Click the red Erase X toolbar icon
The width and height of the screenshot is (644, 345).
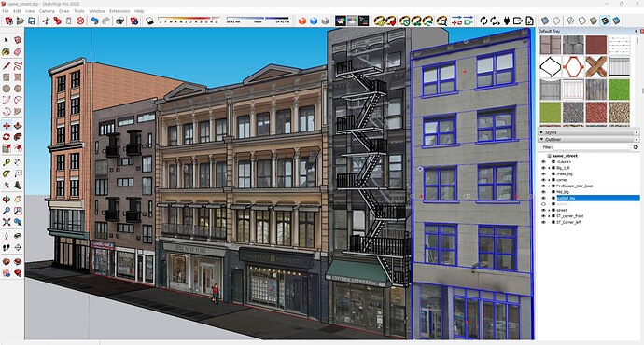(80, 21)
